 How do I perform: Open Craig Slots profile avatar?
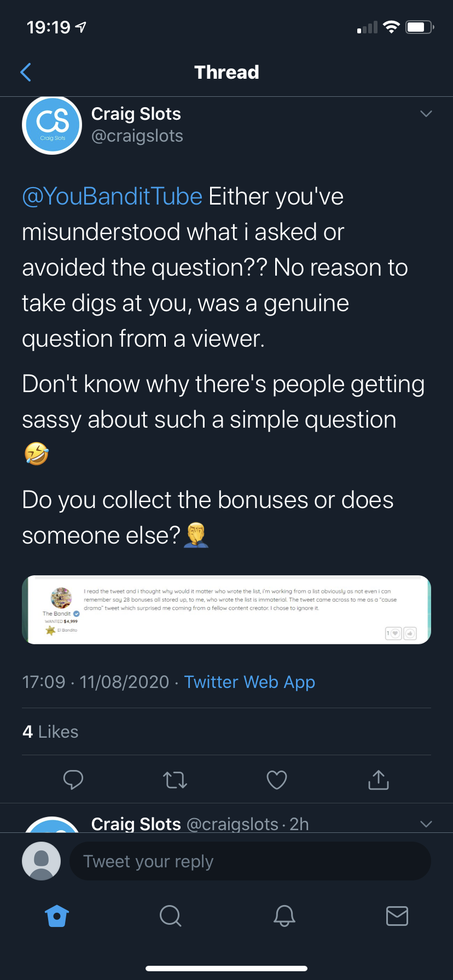click(x=52, y=125)
